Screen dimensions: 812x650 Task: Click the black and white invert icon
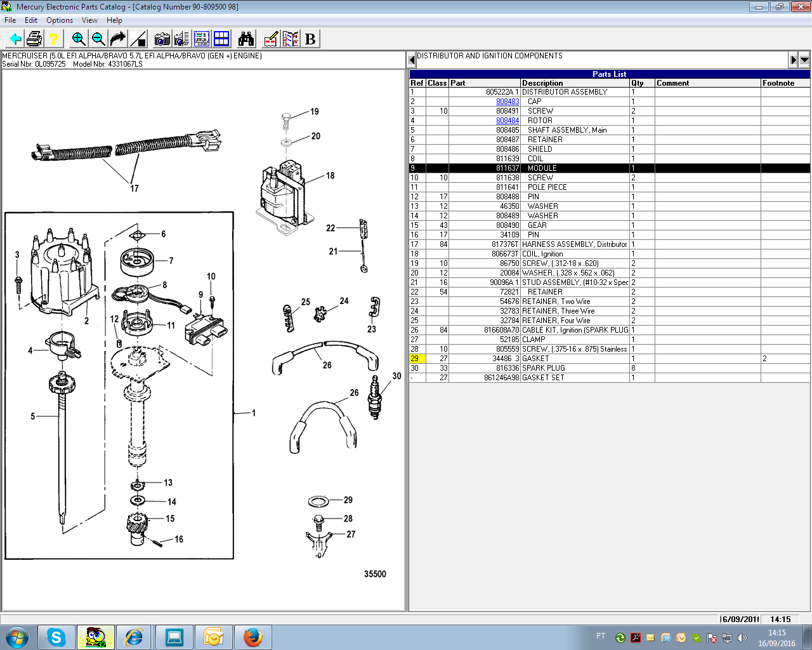[x=138, y=39]
